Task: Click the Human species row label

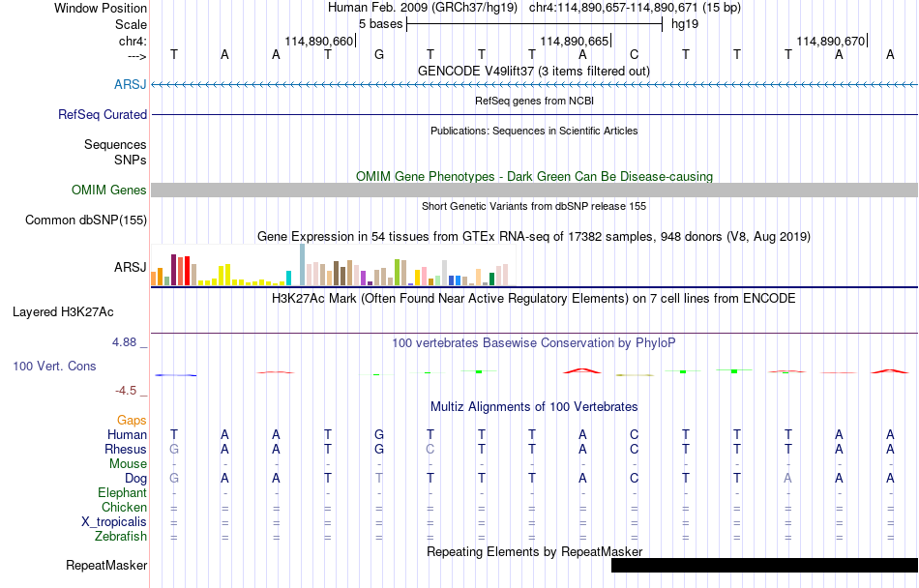Action: [x=127, y=434]
